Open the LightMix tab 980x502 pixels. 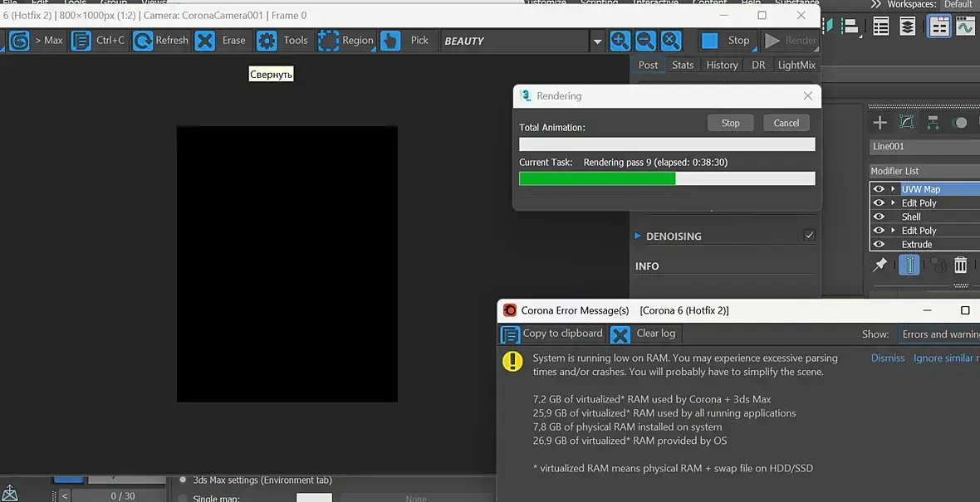tap(796, 65)
